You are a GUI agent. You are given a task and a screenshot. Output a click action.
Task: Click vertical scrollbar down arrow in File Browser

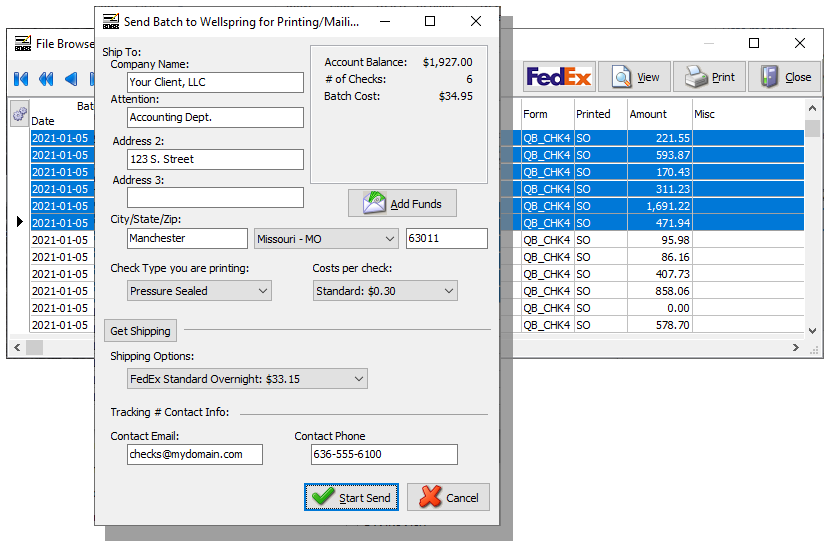point(812,331)
